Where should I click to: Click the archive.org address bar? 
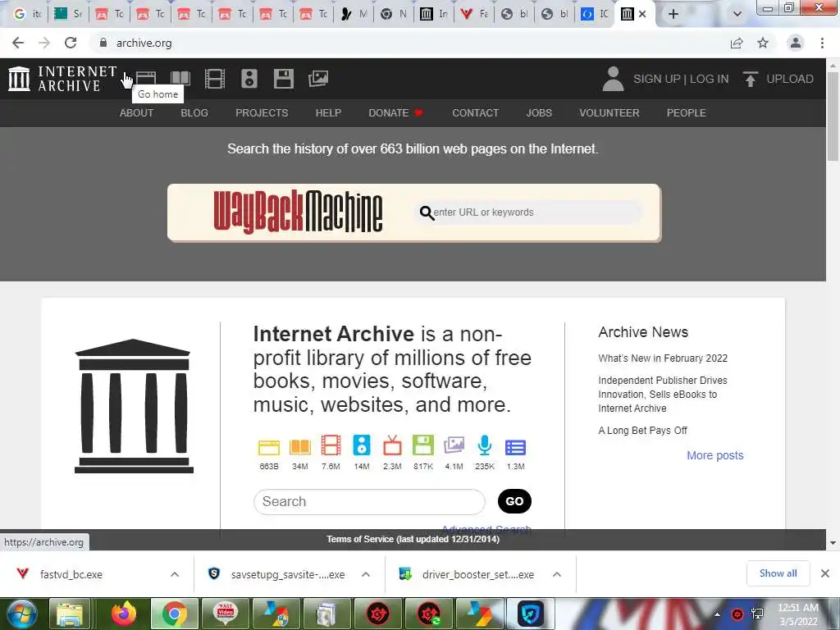click(x=407, y=43)
